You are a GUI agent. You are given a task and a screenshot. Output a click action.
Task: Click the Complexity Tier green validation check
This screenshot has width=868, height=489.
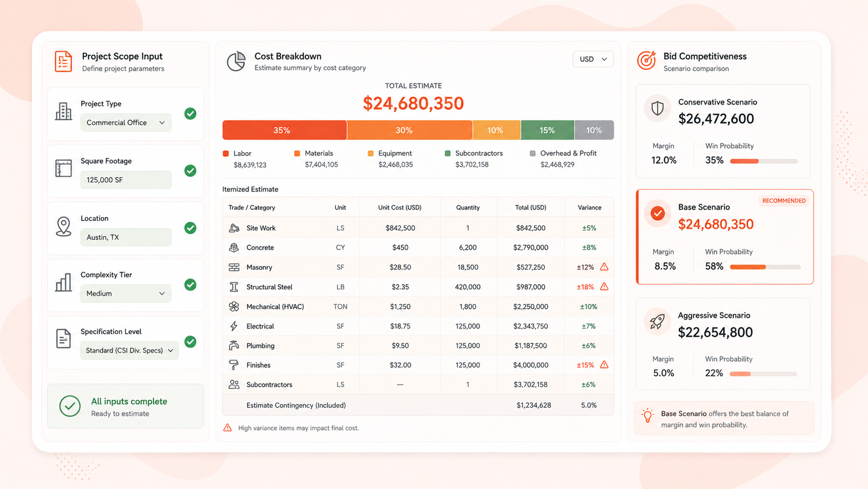191,284
